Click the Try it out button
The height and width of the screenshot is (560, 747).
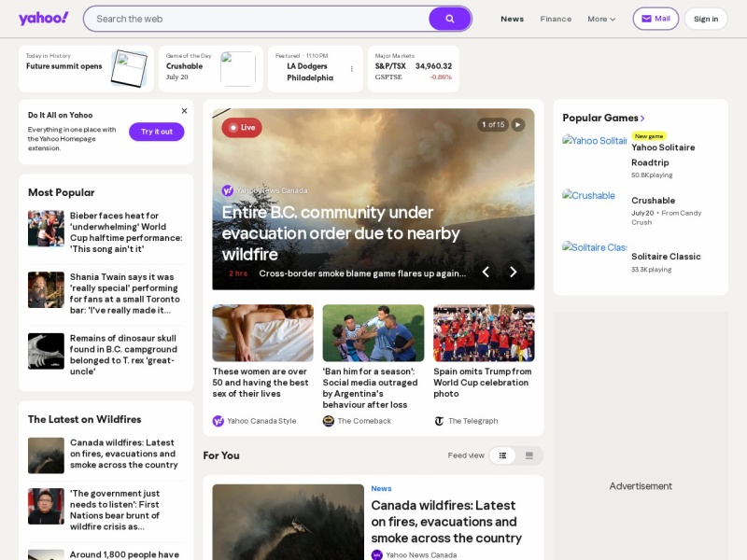157,132
